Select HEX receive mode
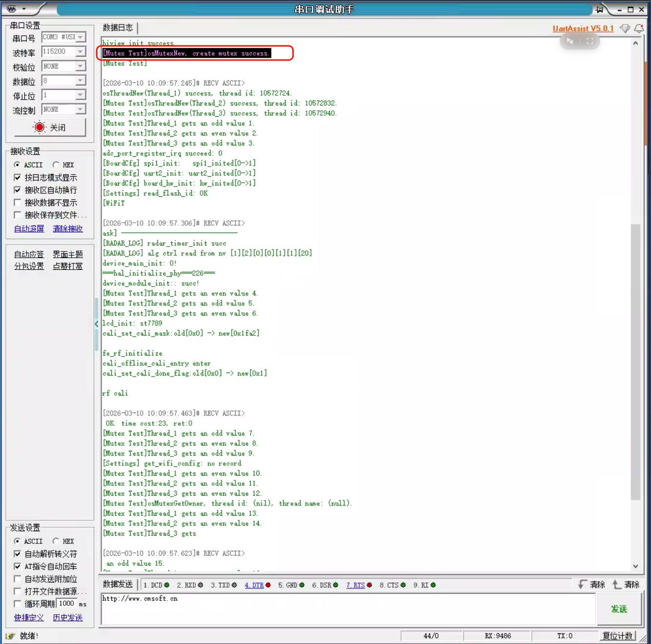Image resolution: width=651 pixels, height=644 pixels. (56, 165)
